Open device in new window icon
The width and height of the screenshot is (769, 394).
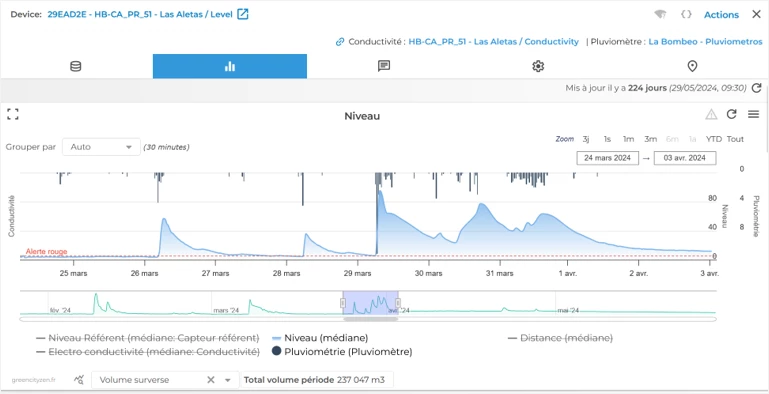[x=243, y=14]
